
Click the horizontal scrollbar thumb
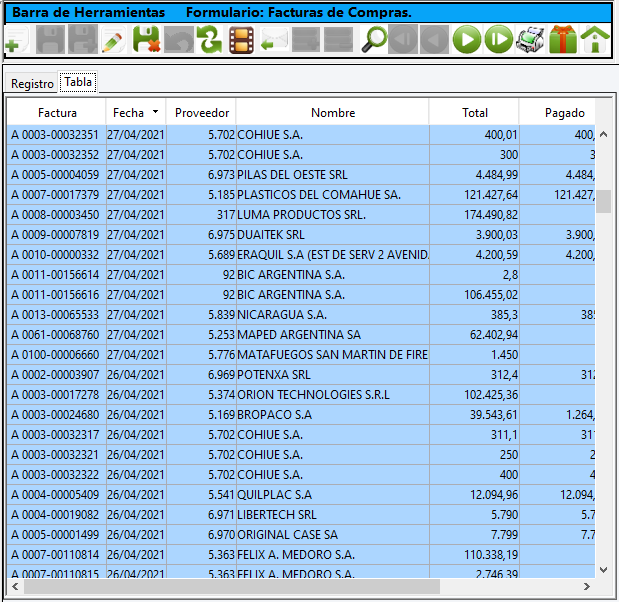[232, 587]
